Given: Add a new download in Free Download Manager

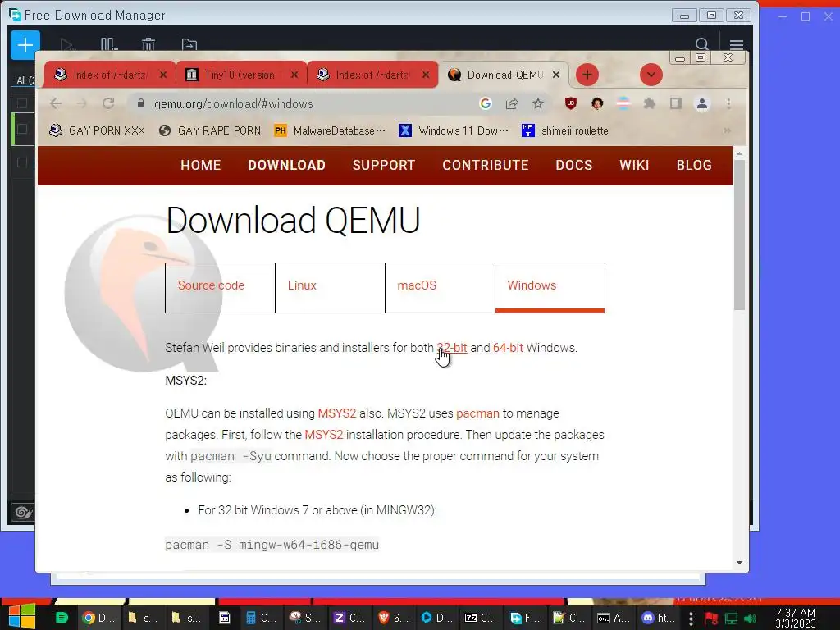Looking at the screenshot, I should click(x=25, y=45).
